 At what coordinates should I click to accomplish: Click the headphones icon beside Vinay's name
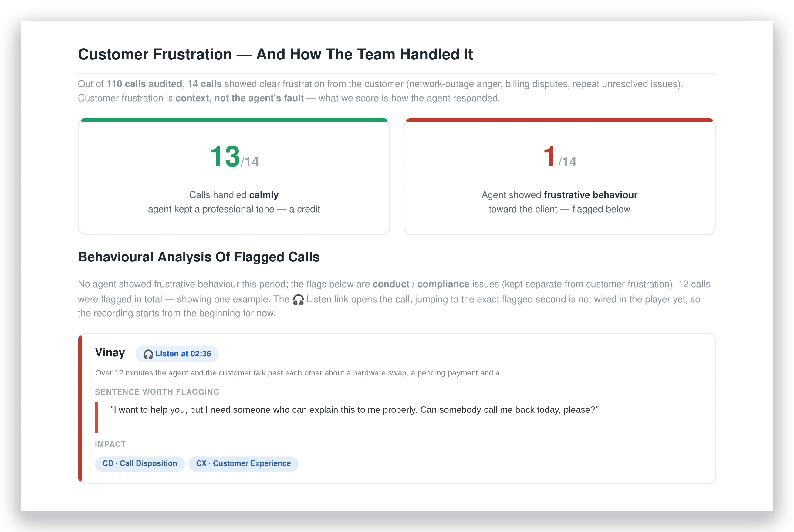click(148, 354)
